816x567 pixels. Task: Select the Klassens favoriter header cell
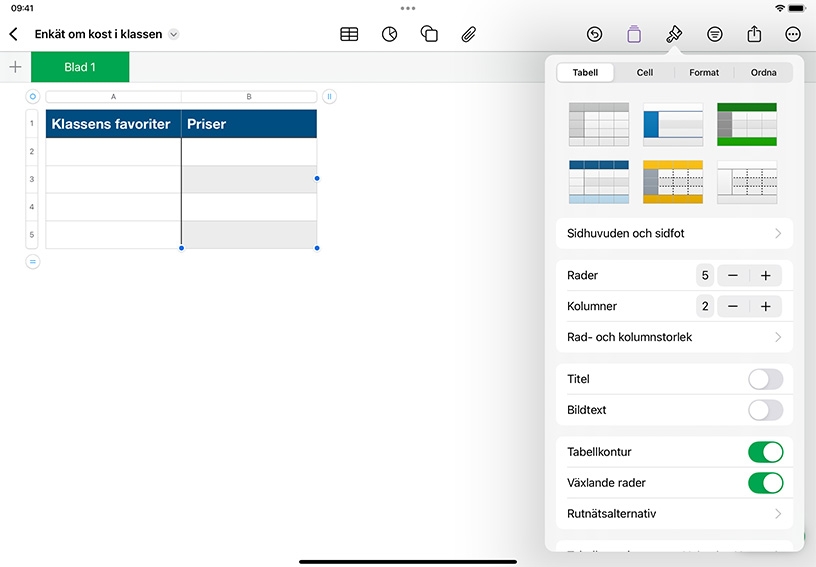pos(113,124)
